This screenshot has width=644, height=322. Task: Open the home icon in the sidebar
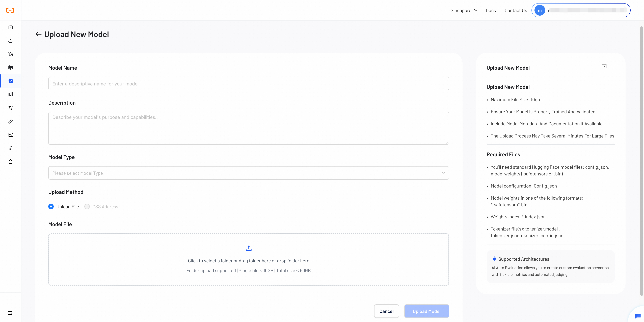11,27
